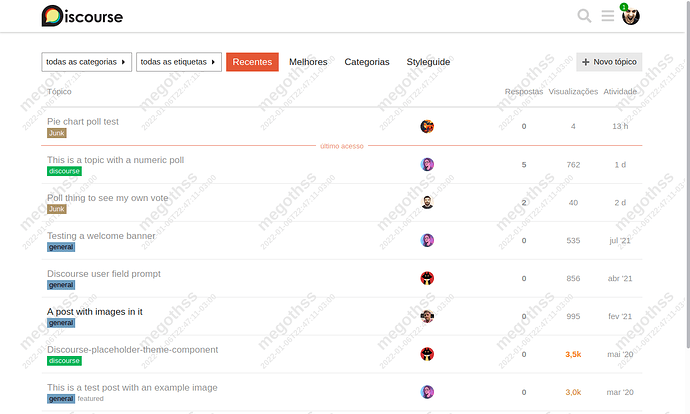Expand the todas as etiquetas dropdown
The image size is (690, 414).
179,62
